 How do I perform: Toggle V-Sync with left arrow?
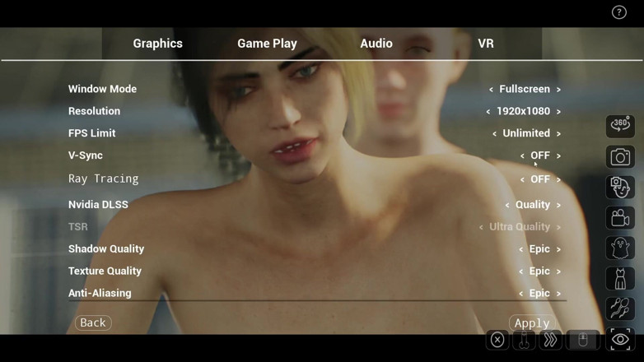coord(522,156)
